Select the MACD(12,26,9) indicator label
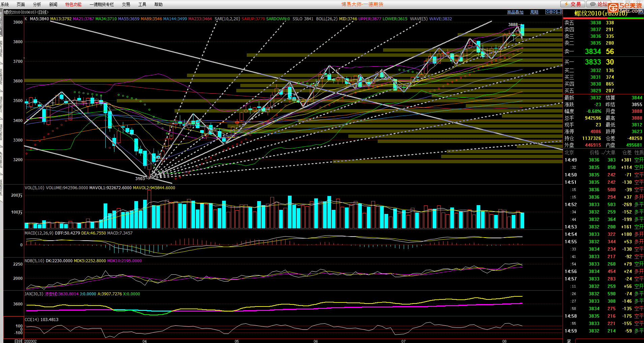 click(x=39, y=233)
